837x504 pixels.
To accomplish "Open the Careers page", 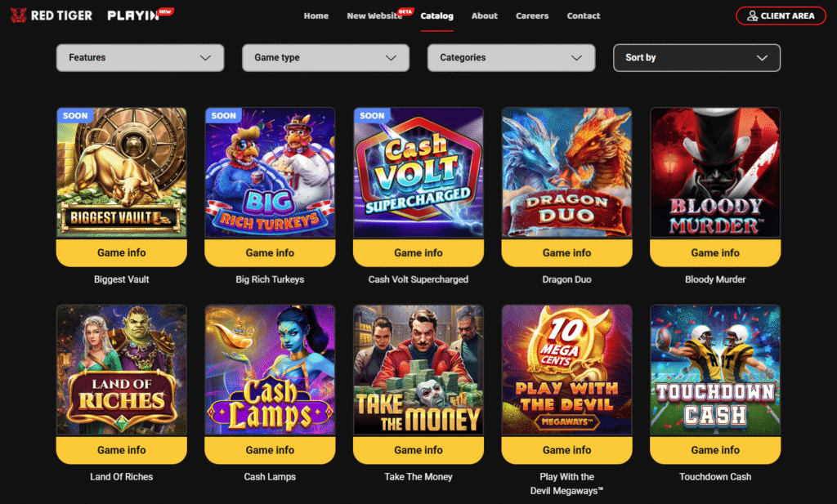I will [531, 16].
